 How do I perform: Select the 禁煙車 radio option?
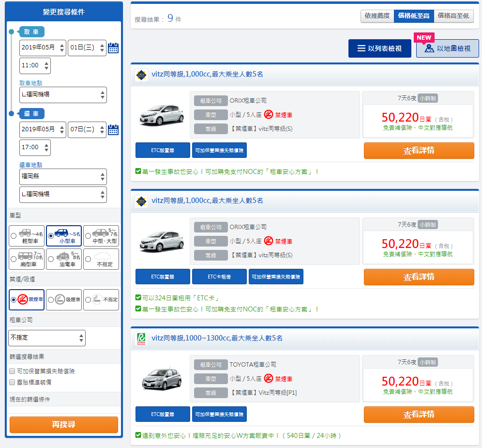(x=14, y=300)
